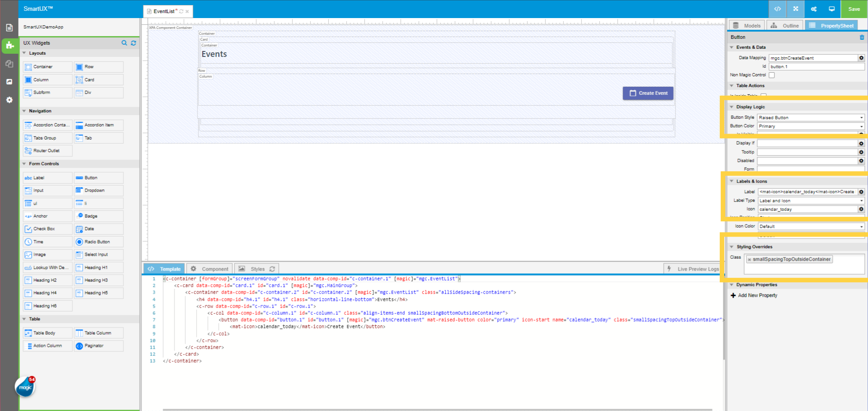The image size is (868, 411).
Task: Open Data Mapping gear settings
Action: (861, 58)
